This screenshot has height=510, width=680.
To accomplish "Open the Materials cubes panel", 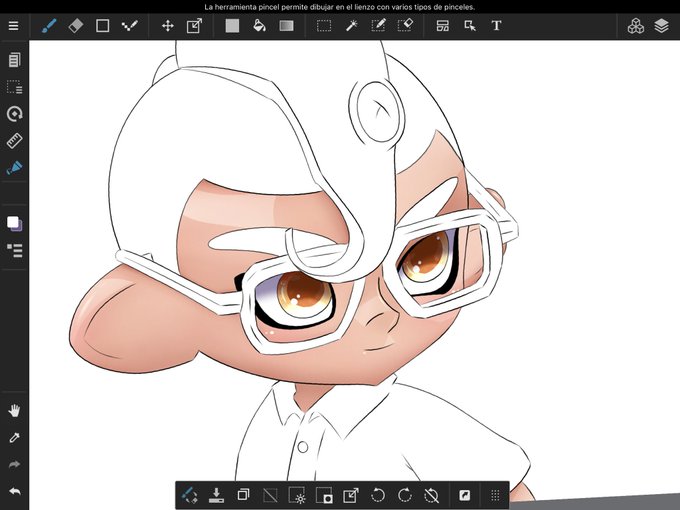I will (x=635, y=26).
